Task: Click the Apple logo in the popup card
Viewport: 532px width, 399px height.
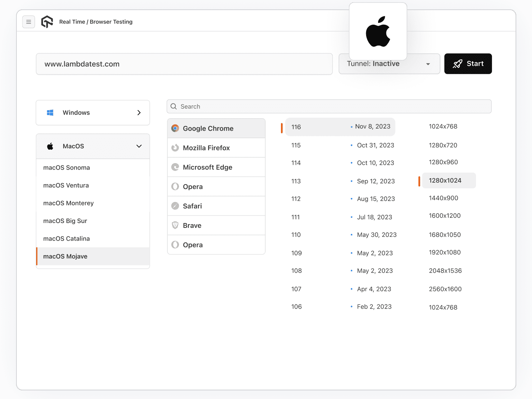Action: (378, 32)
